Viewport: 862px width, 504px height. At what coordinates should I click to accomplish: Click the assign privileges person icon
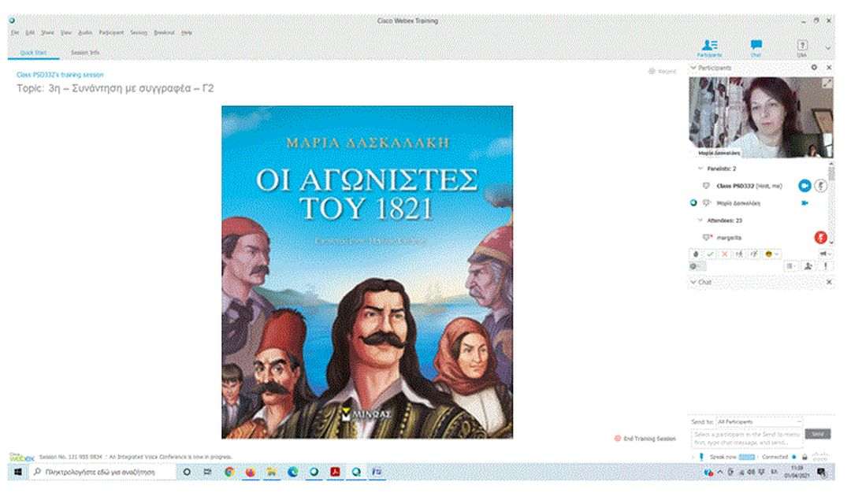click(808, 266)
